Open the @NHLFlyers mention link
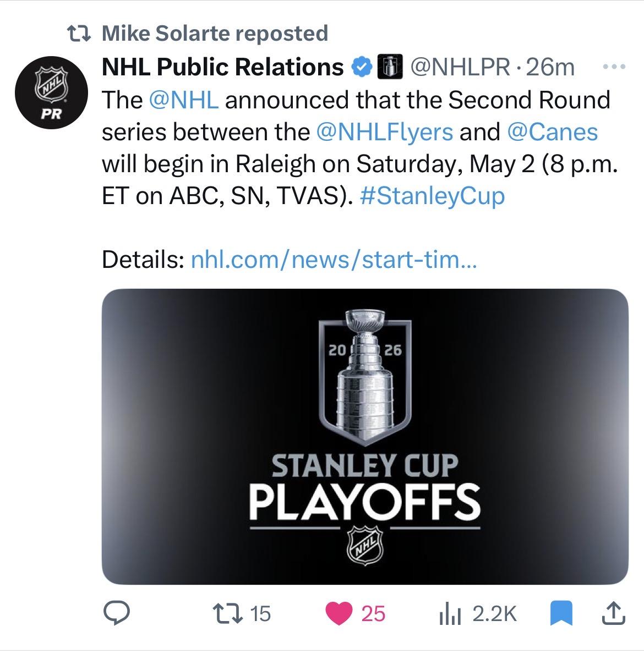The width and height of the screenshot is (644, 659). 384,132
